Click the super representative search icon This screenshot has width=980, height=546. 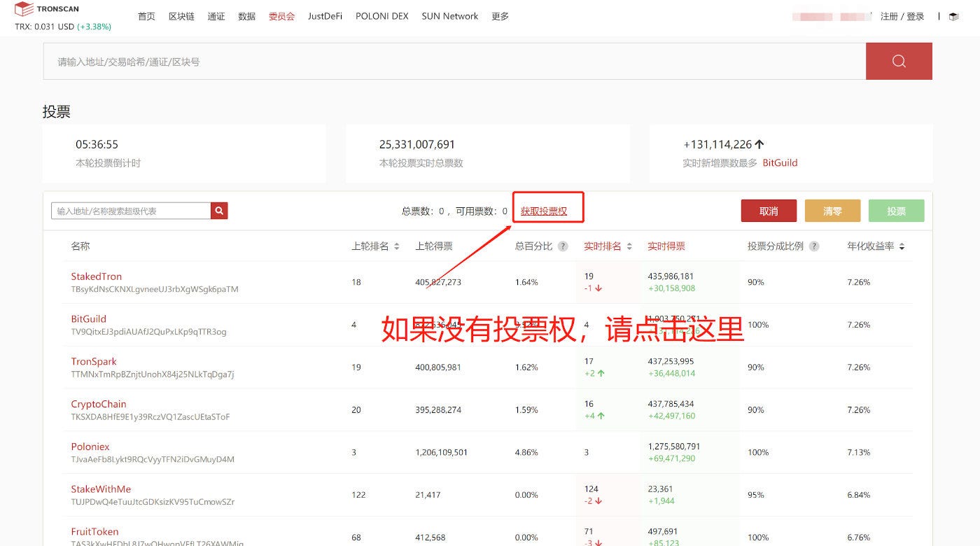pyautogui.click(x=219, y=211)
